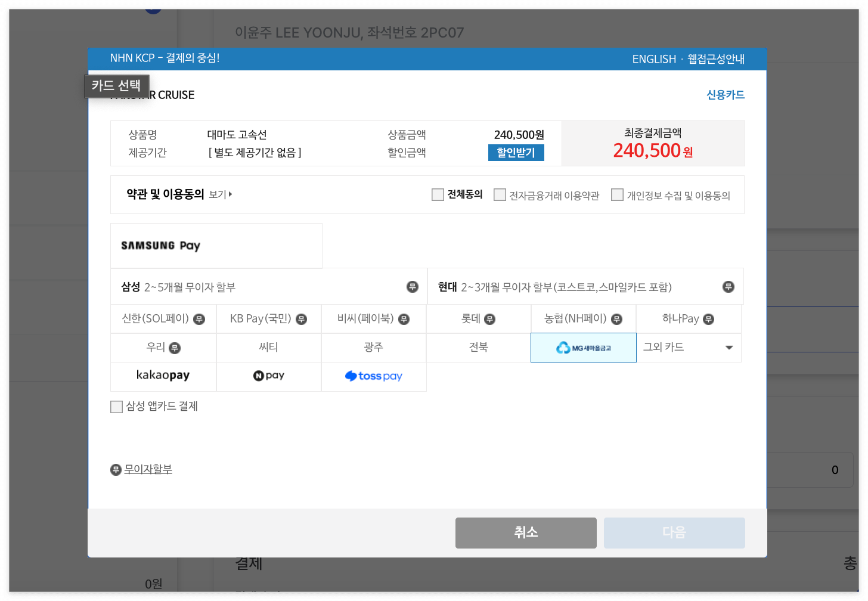
Task: Open the 약관 및 이용동의 보기 details
Action: [x=220, y=194]
